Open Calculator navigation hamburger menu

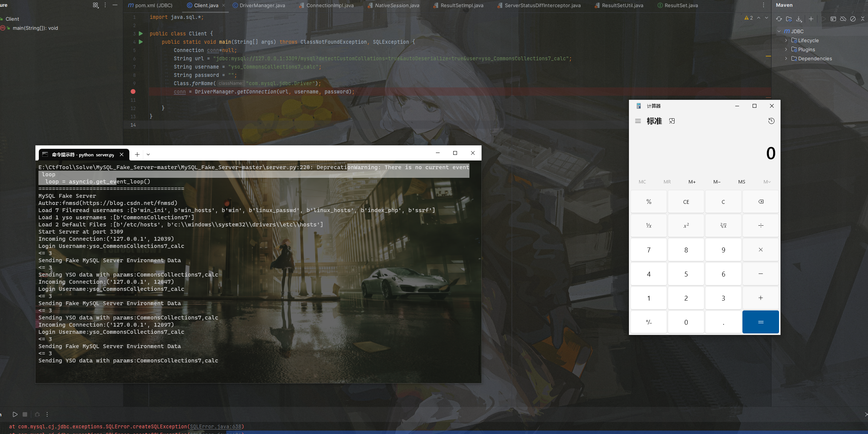[x=638, y=121]
